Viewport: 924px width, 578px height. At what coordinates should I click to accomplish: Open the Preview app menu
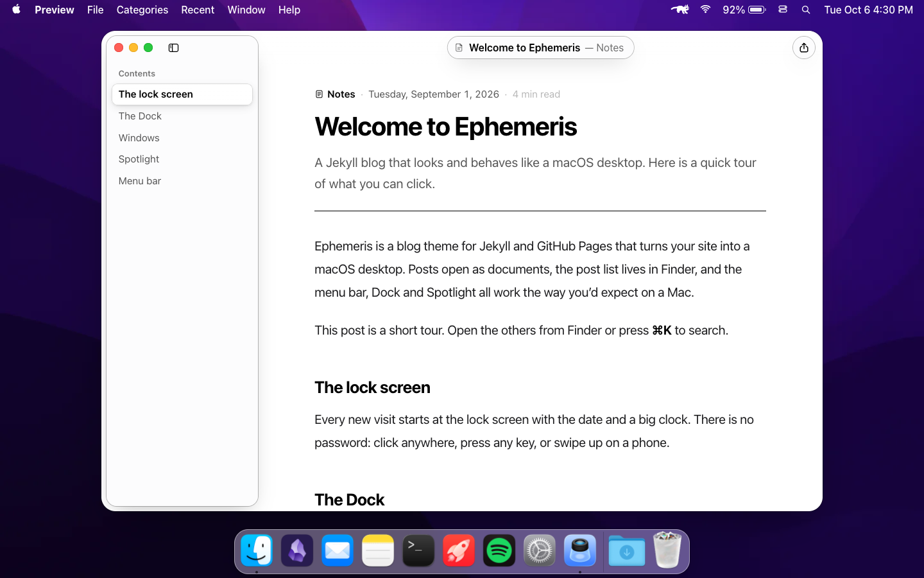55,10
